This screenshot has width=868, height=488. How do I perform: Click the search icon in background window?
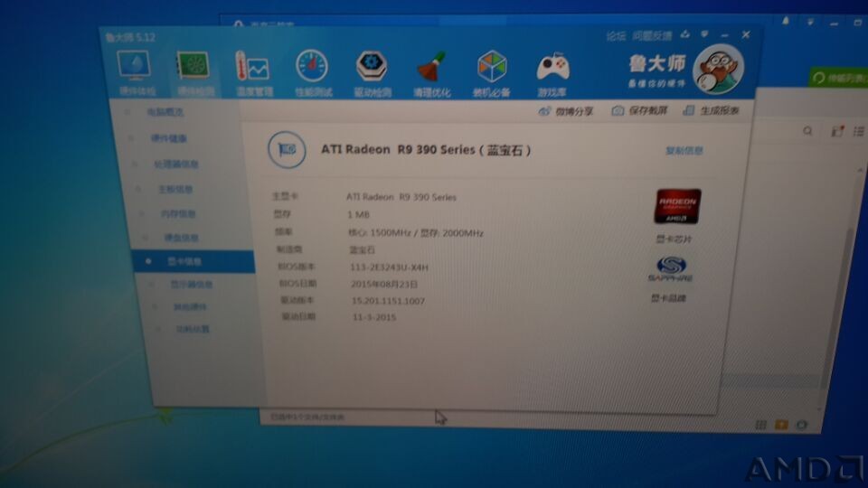pyautogui.click(x=807, y=131)
